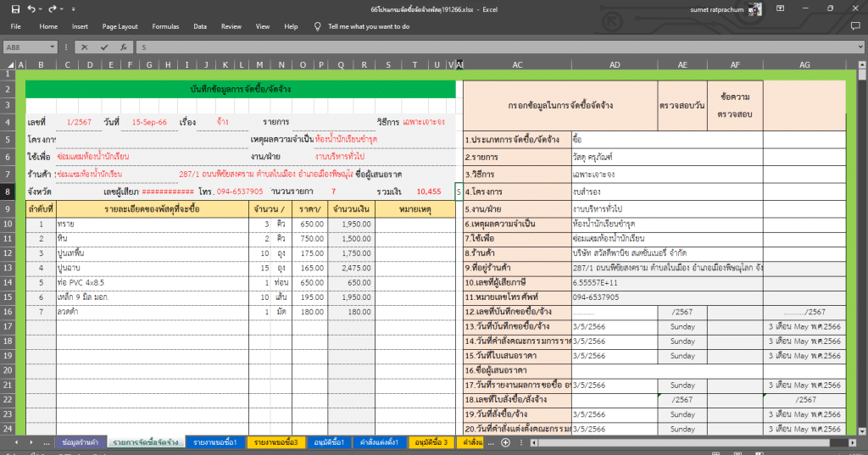The height and width of the screenshot is (455, 868).
Task: Switch to sheet tab รายงานขอซื้อ3
Action: point(275,442)
